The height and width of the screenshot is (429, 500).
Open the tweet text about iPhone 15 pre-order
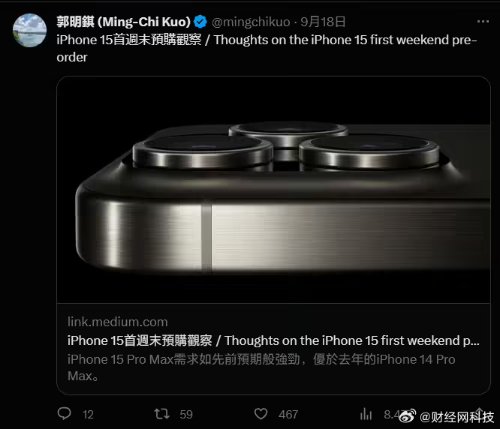267,48
